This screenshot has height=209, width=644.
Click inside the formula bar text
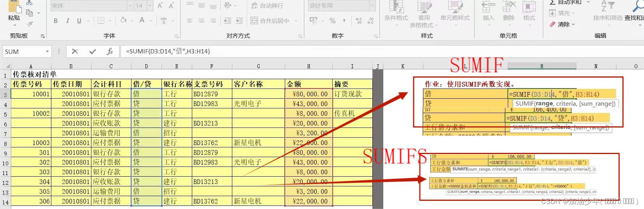[x=168, y=51]
